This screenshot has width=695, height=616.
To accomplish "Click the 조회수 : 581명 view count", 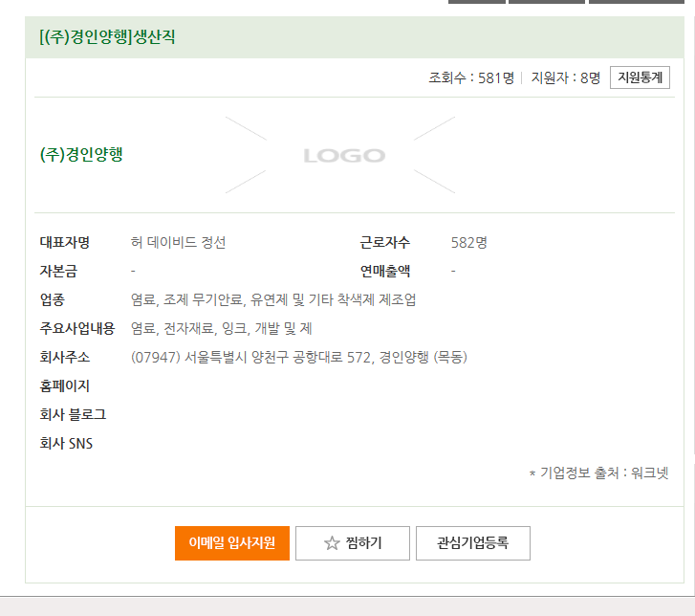I will pyautogui.click(x=471, y=78).
